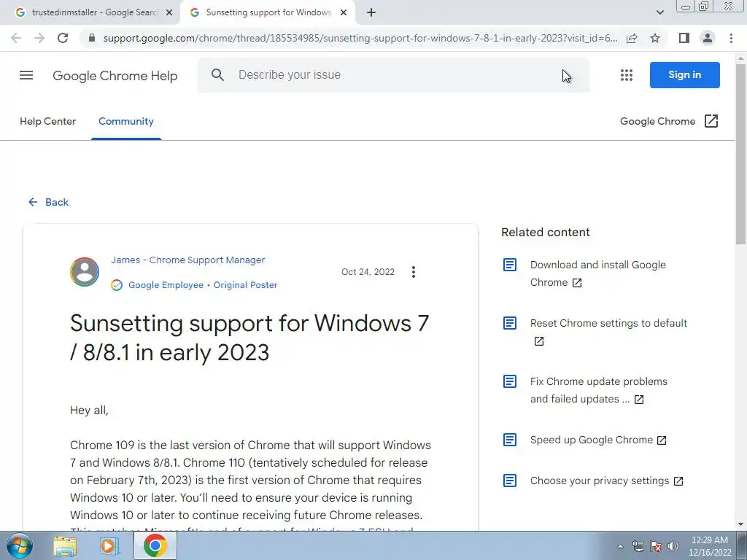Select the Community tab

(125, 122)
